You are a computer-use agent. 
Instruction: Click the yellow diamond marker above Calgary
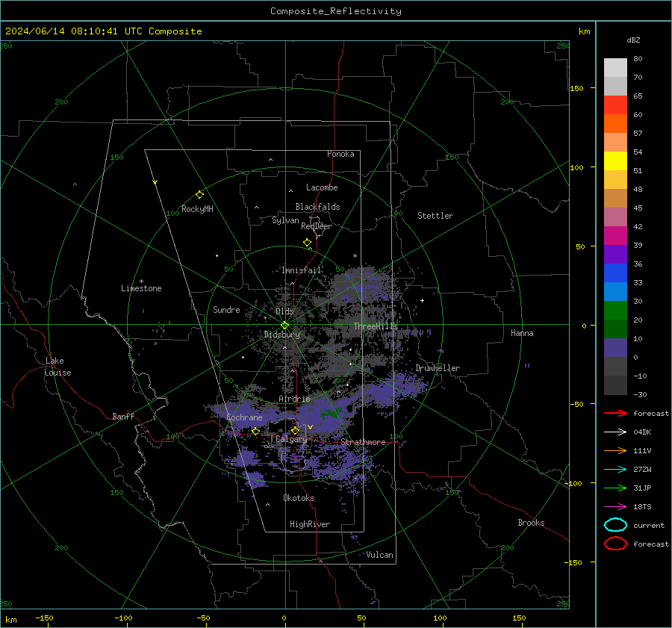295,430
